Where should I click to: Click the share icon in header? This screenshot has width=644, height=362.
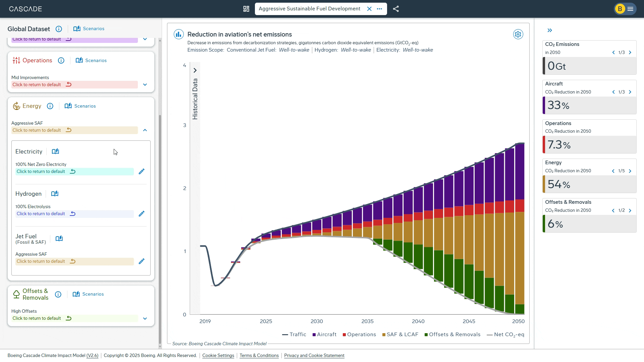point(396,9)
